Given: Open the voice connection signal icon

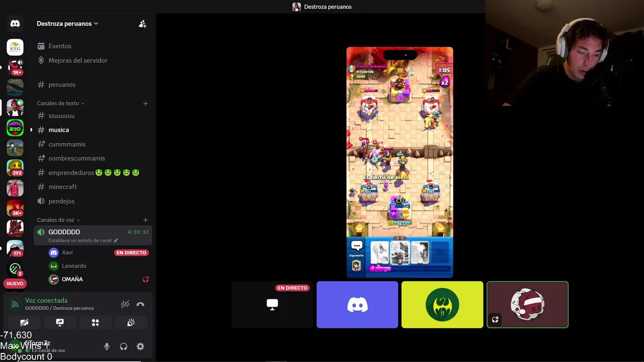Looking at the screenshot, I should [x=15, y=304].
